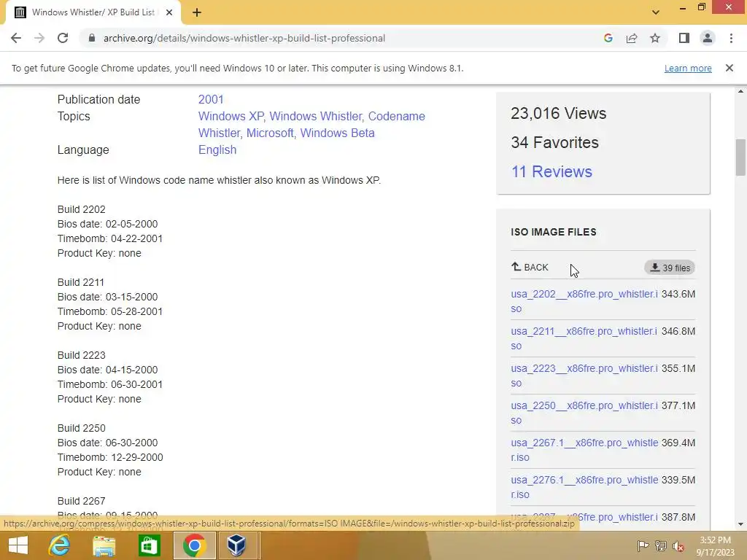Viewport: 747px width, 560px height.
Task: Click the Chrome taskbar icon
Action: (194, 545)
